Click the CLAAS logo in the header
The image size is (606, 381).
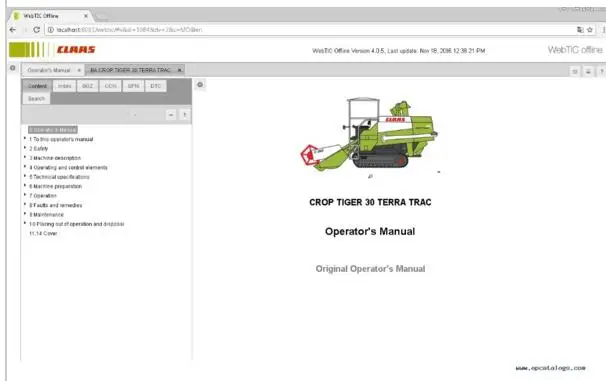76,49
